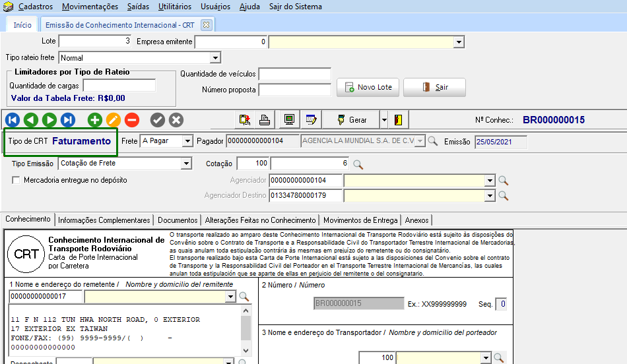Open Usuários menu
627x364 pixels.
(x=216, y=7)
